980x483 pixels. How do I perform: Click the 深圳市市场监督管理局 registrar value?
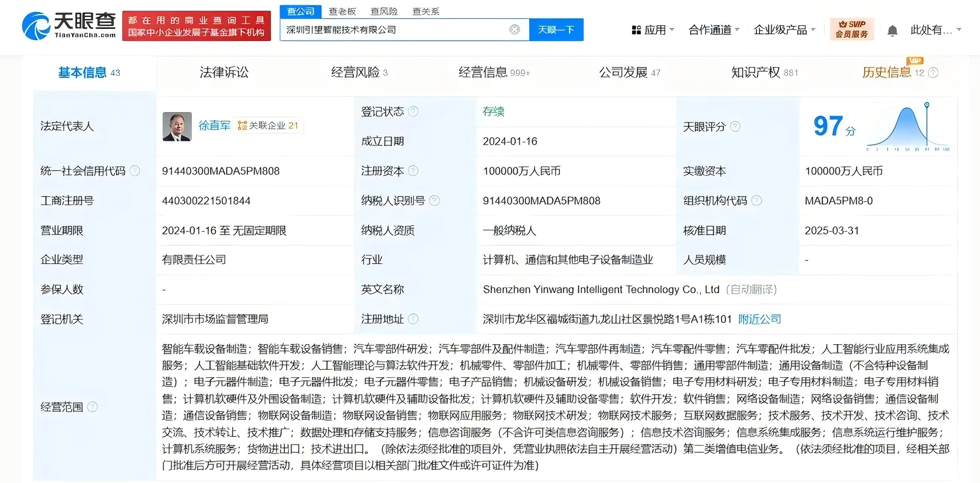(215, 319)
